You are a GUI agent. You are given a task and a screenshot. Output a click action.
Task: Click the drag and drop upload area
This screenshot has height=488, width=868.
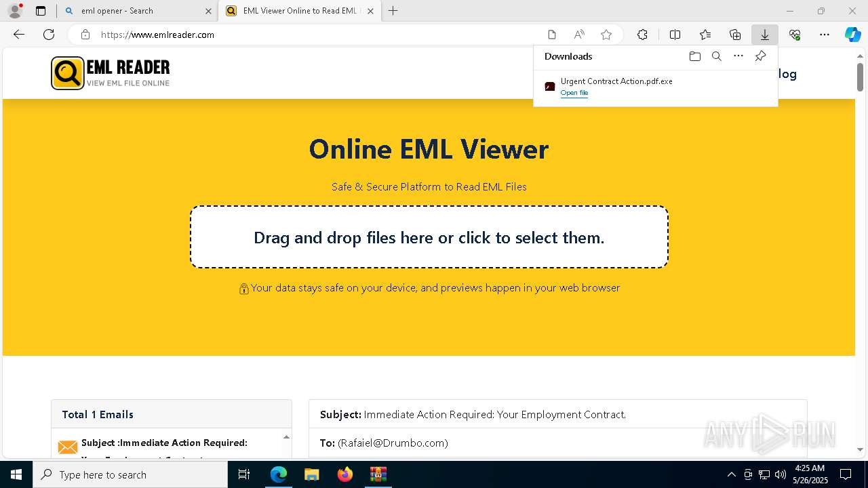(429, 237)
